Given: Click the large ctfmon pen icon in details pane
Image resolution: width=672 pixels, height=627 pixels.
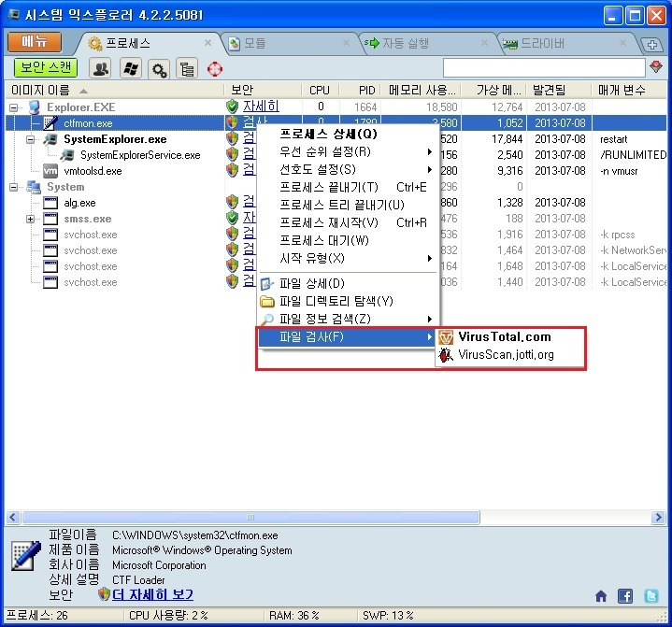Looking at the screenshot, I should coord(26,556).
